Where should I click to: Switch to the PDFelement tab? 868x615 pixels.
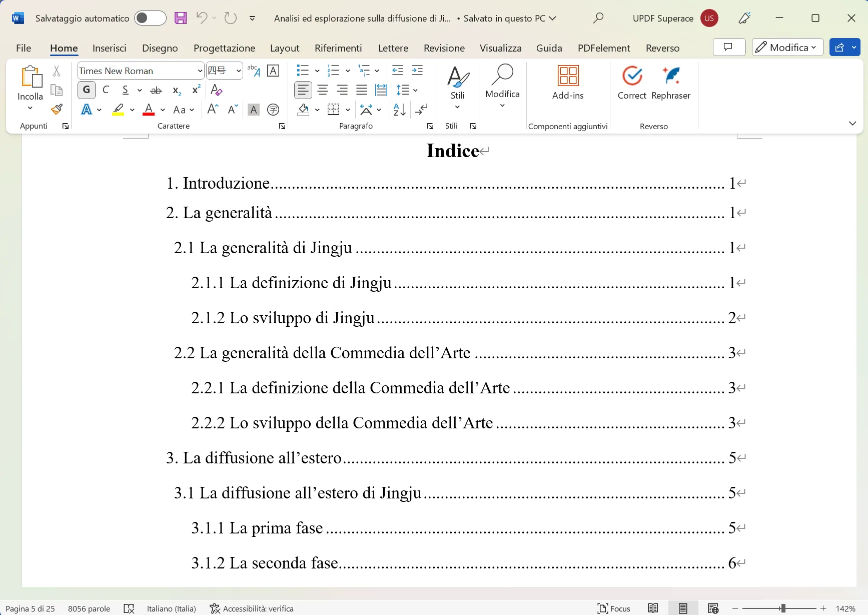pyautogui.click(x=604, y=48)
